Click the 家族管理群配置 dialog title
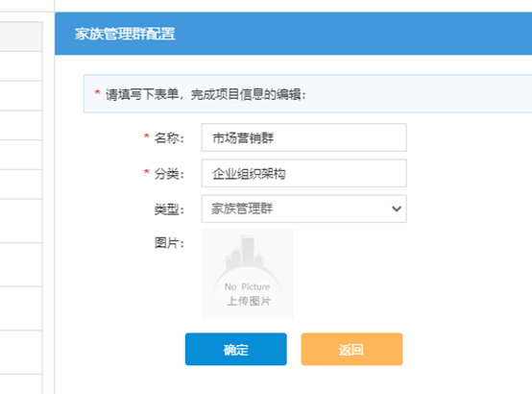This screenshot has height=394, width=532. pyautogui.click(x=125, y=34)
